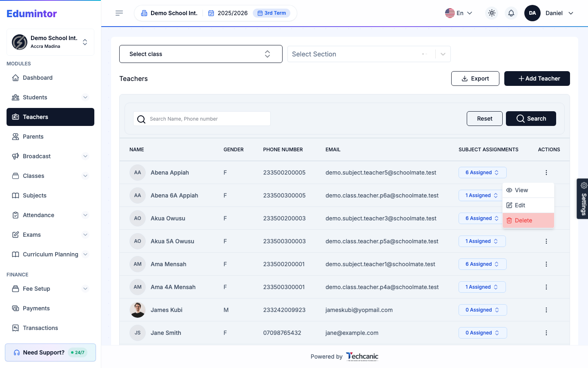Open the Daniel user menu

[x=560, y=13]
